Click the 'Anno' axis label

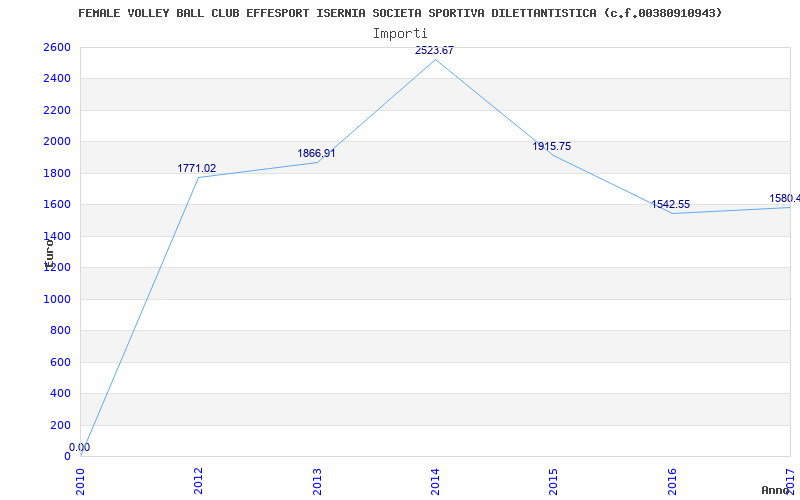[775, 490]
